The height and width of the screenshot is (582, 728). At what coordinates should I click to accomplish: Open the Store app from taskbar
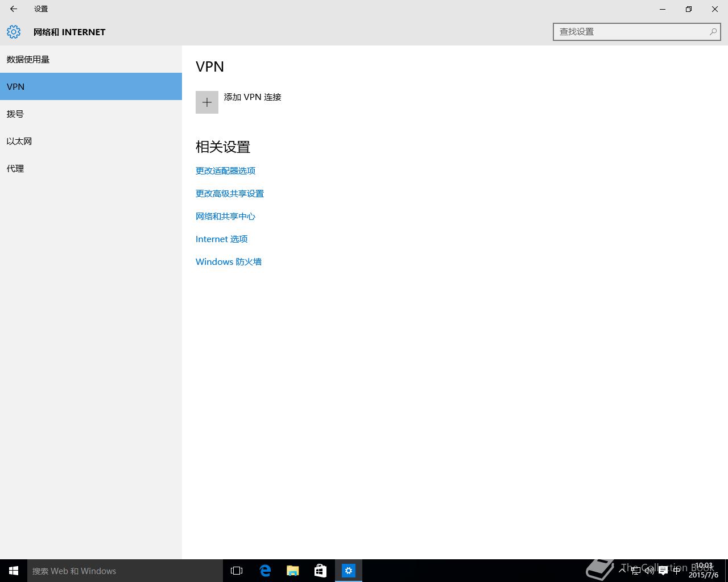(x=321, y=571)
